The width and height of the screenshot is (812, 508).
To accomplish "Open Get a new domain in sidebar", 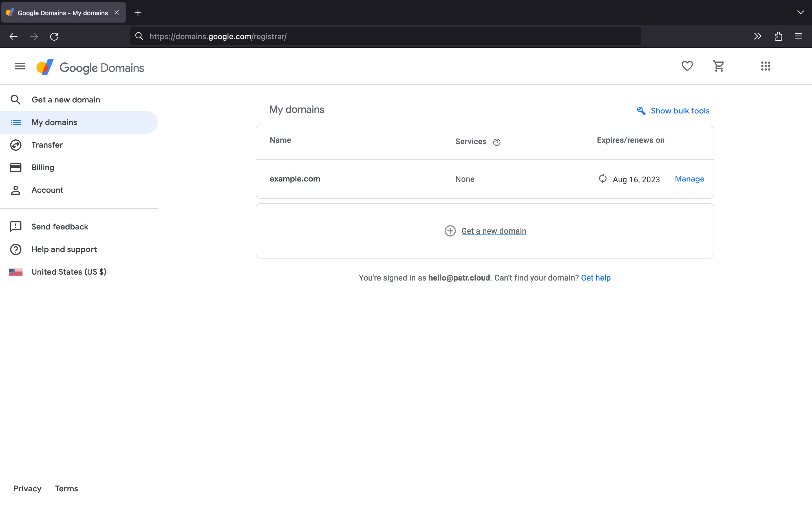I will 79,100.
